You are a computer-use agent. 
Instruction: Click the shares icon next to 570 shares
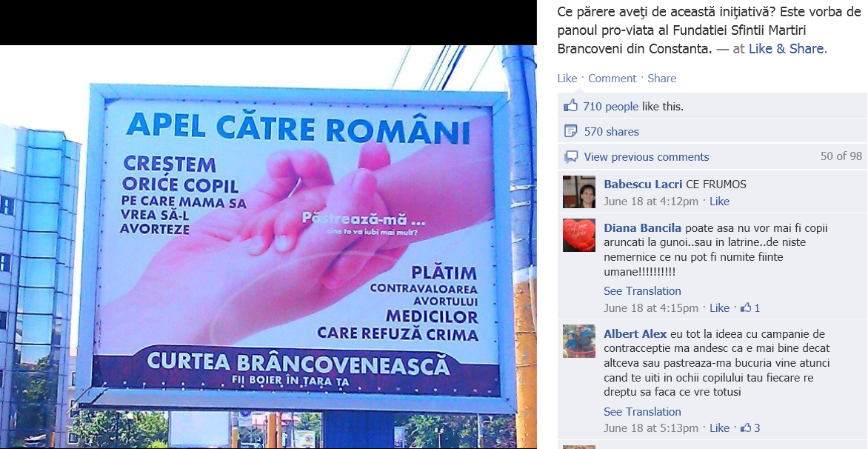570,131
